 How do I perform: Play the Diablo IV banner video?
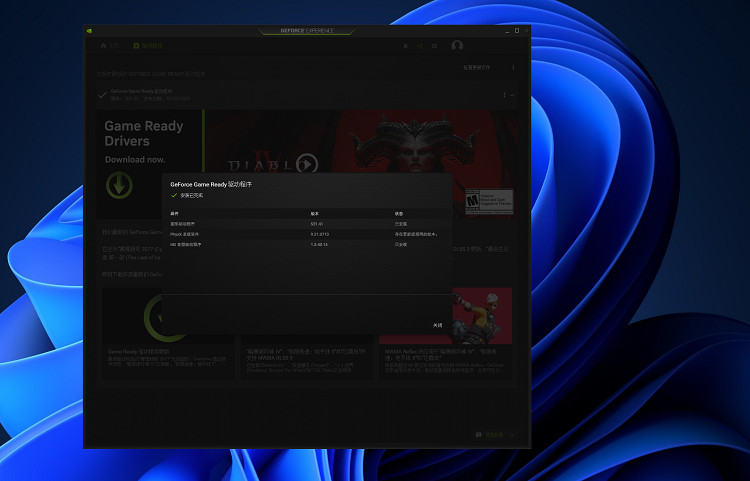pyautogui.click(x=307, y=164)
